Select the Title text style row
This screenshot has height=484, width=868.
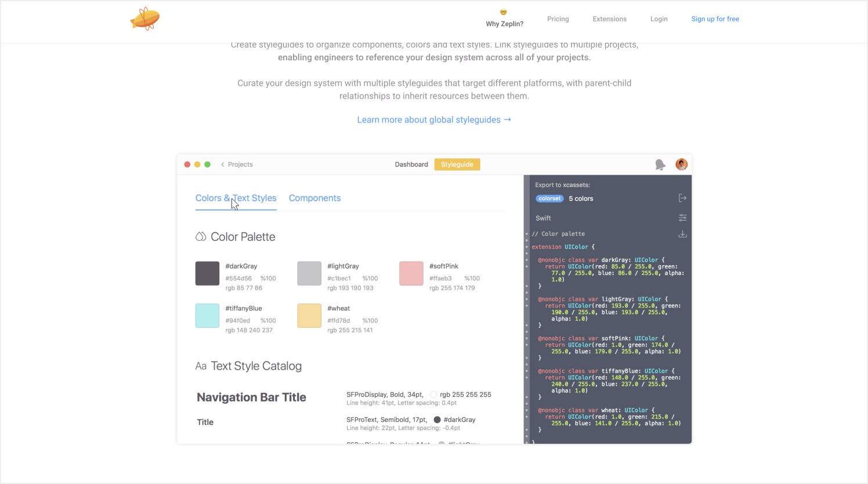tap(205, 422)
